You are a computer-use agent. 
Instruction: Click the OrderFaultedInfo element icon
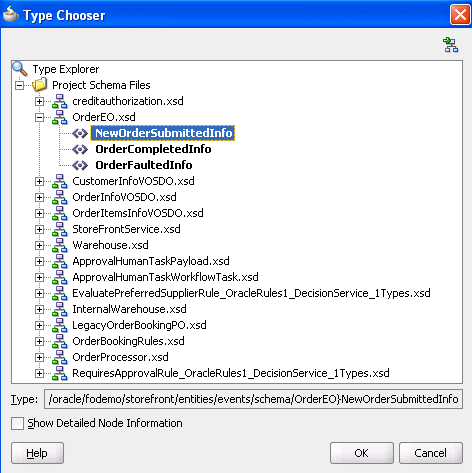click(x=80, y=165)
